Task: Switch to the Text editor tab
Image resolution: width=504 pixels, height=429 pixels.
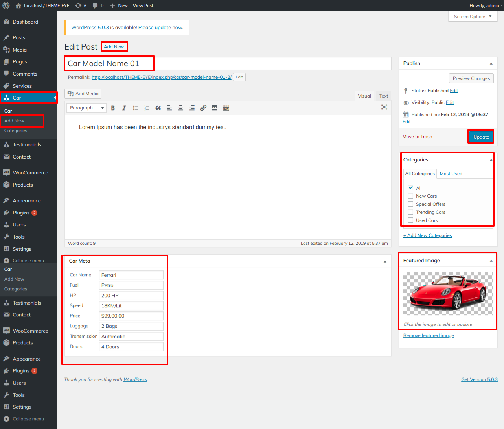Action: pos(383,96)
